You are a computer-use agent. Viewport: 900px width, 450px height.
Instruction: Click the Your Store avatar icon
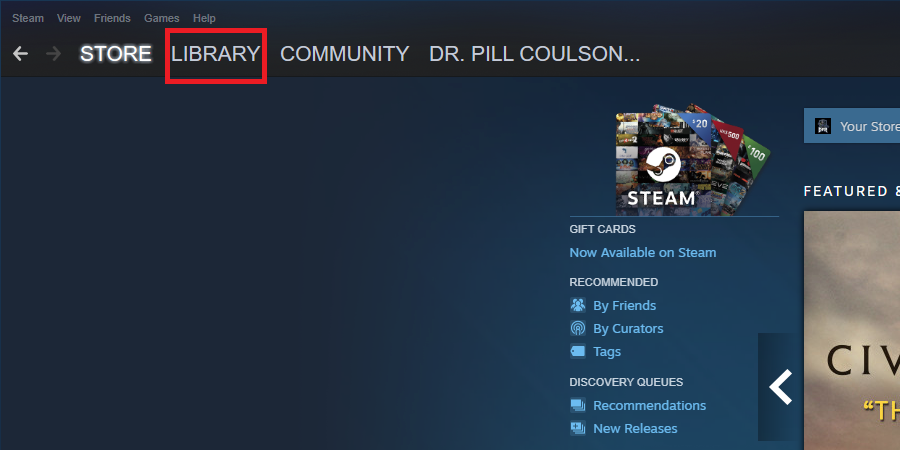click(x=823, y=126)
